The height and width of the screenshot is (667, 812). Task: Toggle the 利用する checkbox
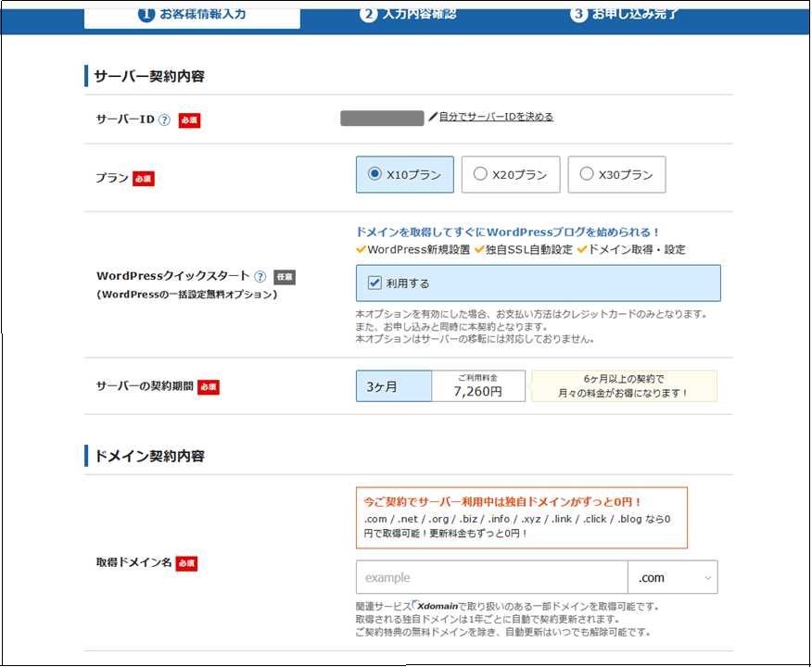point(374,283)
